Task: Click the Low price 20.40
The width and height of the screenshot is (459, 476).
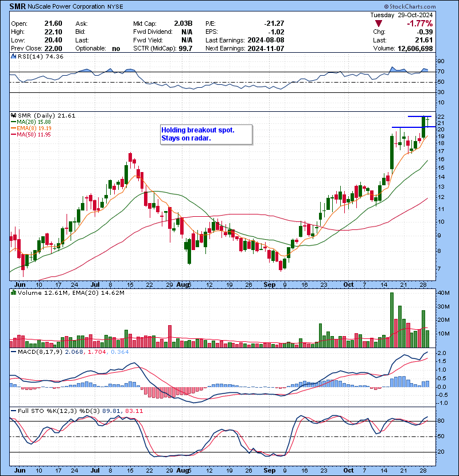Action: point(53,40)
